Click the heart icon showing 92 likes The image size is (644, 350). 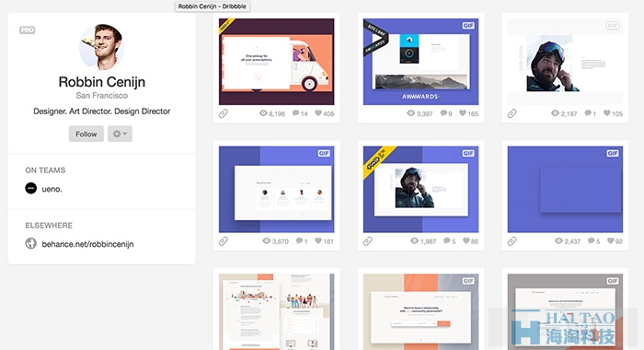coord(611,241)
